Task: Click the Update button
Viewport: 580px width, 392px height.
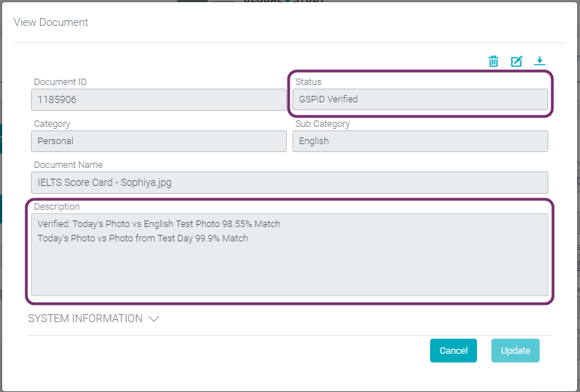Action: (x=515, y=351)
